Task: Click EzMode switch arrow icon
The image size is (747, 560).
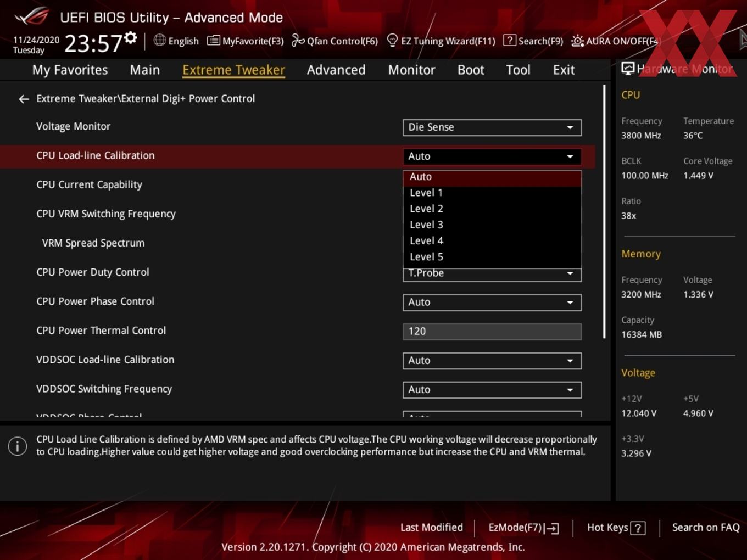Action: (x=552, y=528)
